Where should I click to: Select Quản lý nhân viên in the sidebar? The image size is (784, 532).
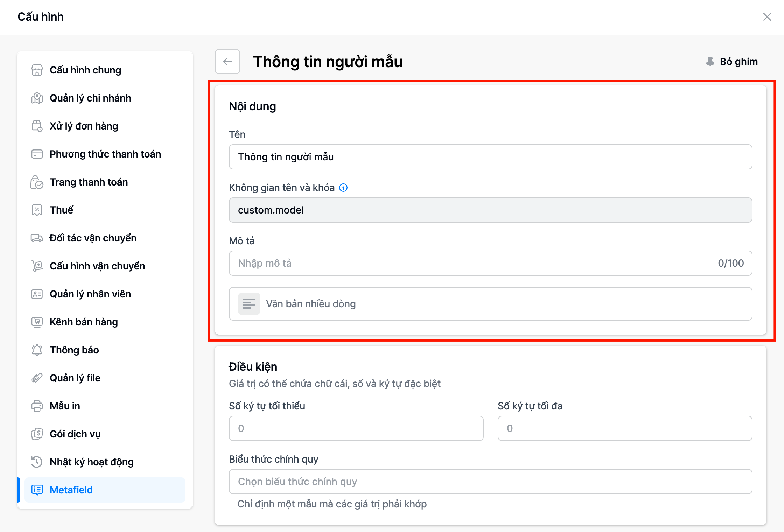tap(90, 294)
